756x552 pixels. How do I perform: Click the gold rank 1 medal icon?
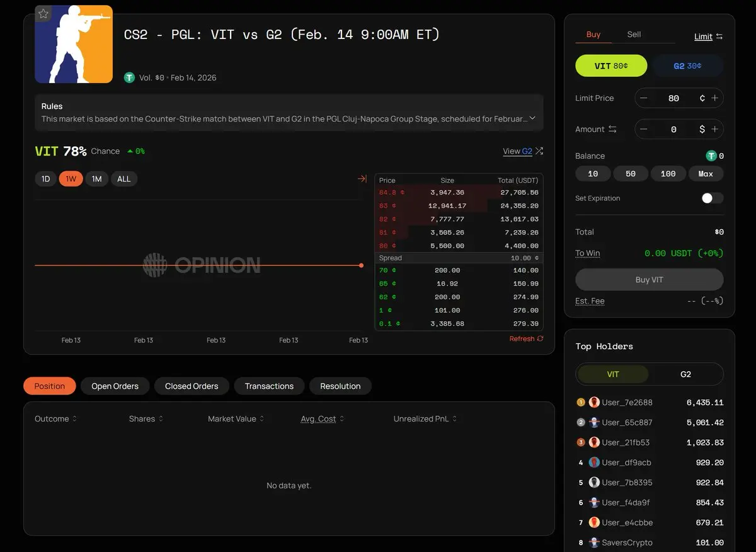(x=581, y=402)
